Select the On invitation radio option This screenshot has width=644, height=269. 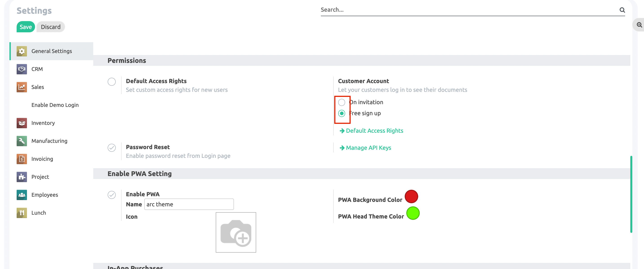tap(342, 102)
